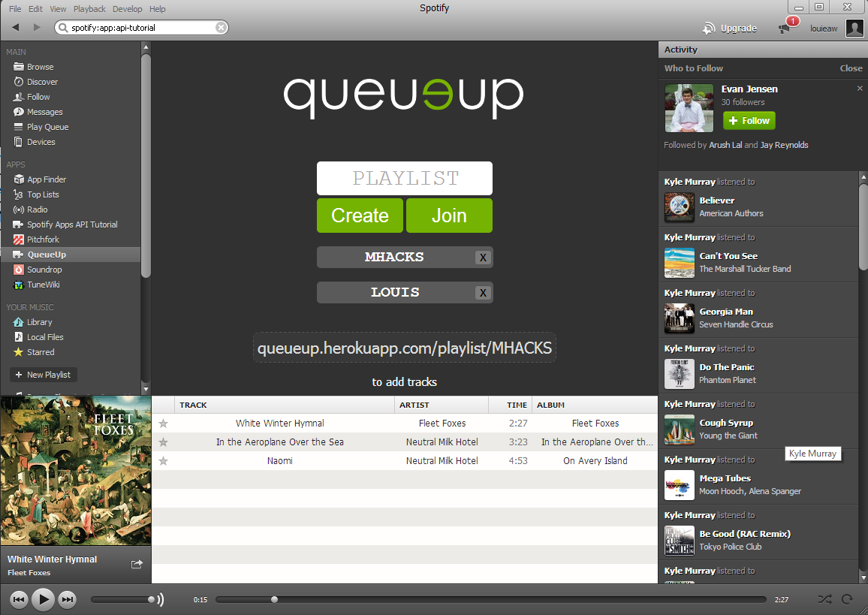Open Spotify Apps API Tutorial
The image size is (868, 615).
72,225
